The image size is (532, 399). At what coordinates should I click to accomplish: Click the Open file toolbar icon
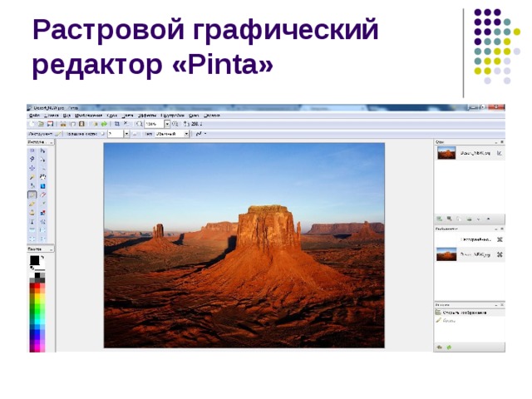click(x=41, y=124)
